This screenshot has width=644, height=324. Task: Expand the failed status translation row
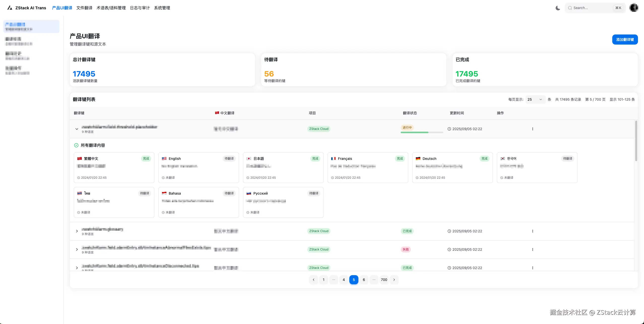77,249
